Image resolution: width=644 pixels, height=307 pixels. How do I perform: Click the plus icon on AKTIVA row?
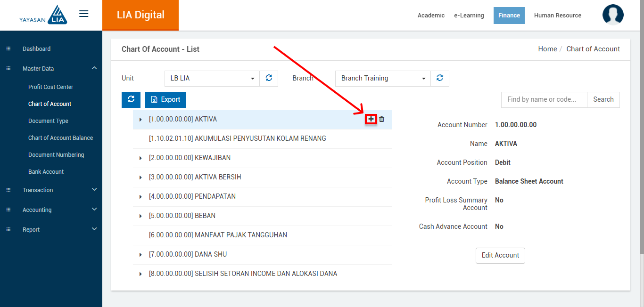pos(371,119)
